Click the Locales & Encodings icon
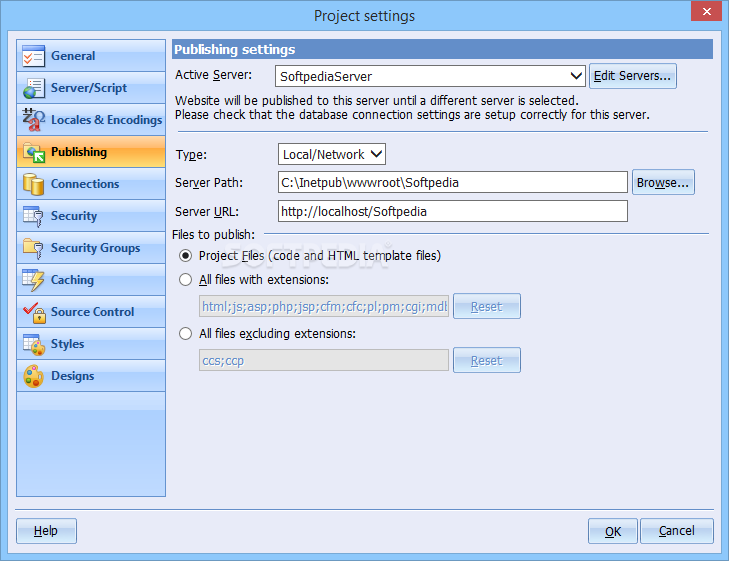The image size is (729, 561). (33, 120)
